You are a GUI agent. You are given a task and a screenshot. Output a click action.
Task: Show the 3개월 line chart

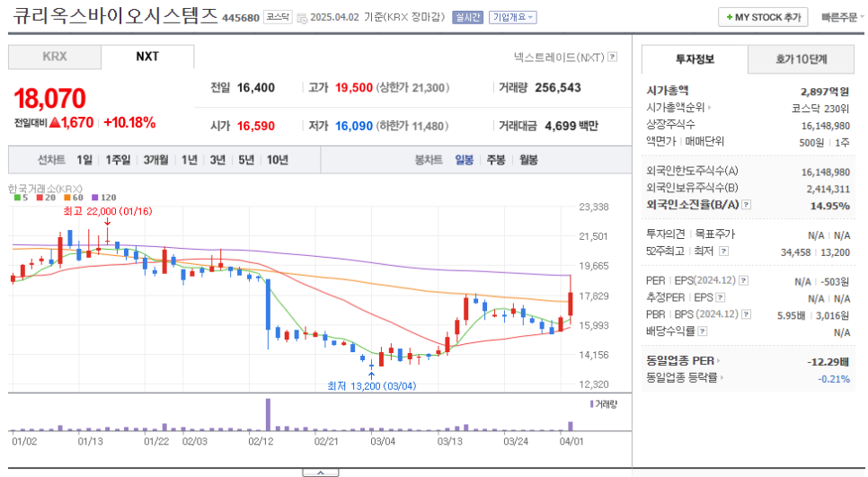(155, 160)
